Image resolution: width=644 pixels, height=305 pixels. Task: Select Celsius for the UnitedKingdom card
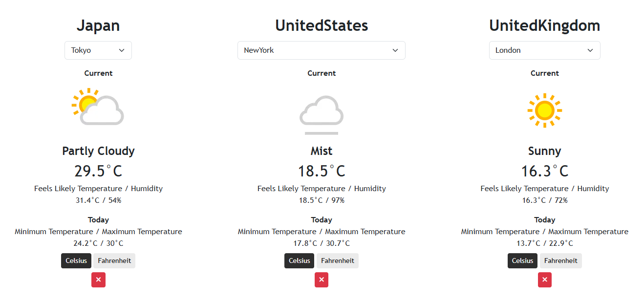coord(522,261)
